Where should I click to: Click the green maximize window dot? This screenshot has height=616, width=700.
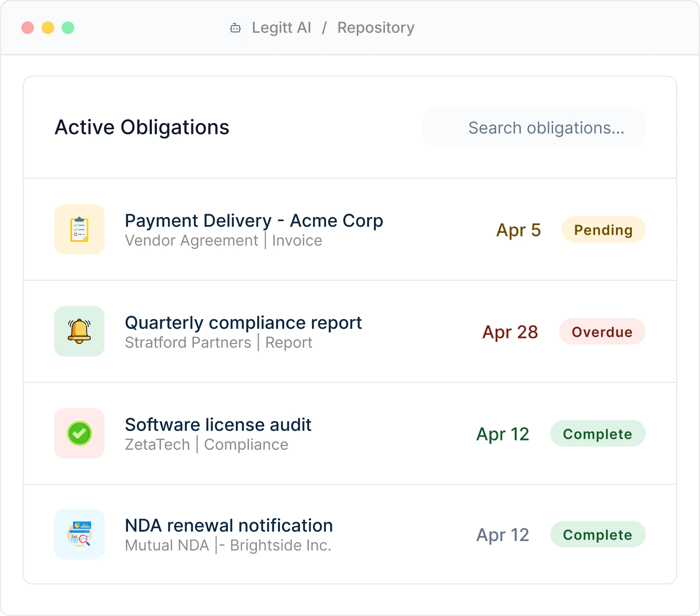68,28
